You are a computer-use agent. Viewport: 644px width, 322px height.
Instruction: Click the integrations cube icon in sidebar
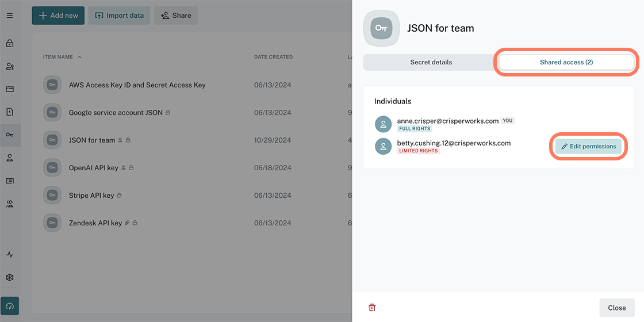pyautogui.click(x=10, y=278)
